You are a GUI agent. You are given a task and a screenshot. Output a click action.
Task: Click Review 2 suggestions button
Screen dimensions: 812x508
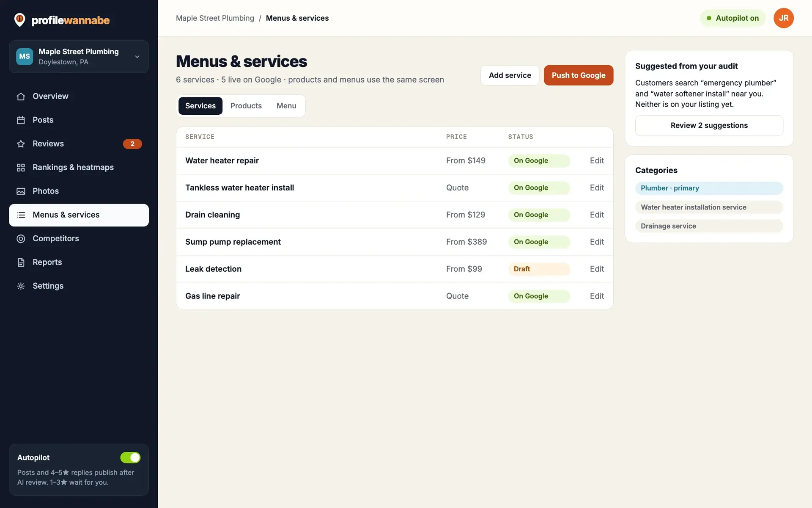(x=709, y=126)
